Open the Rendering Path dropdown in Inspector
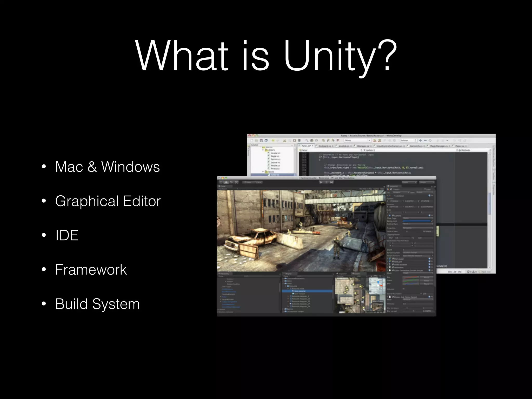The height and width of the screenshot is (399, 532). coord(418,252)
